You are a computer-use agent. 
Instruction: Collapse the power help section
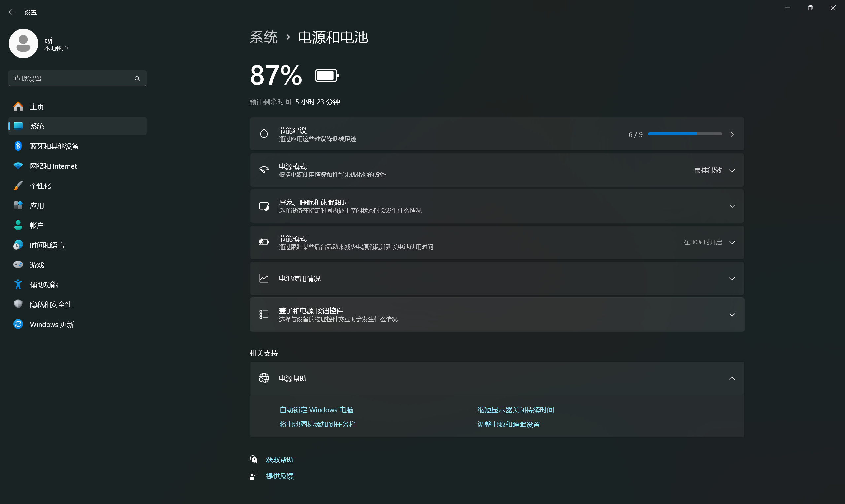coord(732,378)
